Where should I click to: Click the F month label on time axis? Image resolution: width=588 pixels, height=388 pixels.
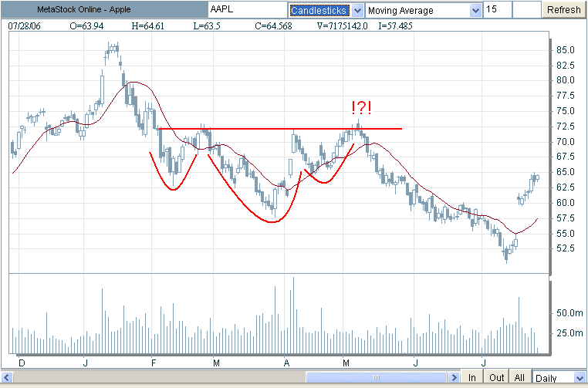point(154,363)
